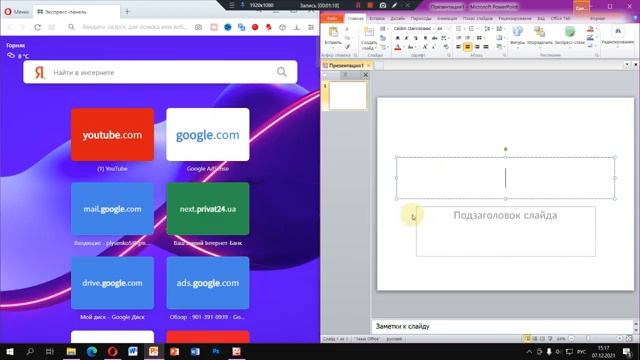Switch to the View (Вид) ribbon tab
The height and width of the screenshot is (360, 640).
pos(541,18)
